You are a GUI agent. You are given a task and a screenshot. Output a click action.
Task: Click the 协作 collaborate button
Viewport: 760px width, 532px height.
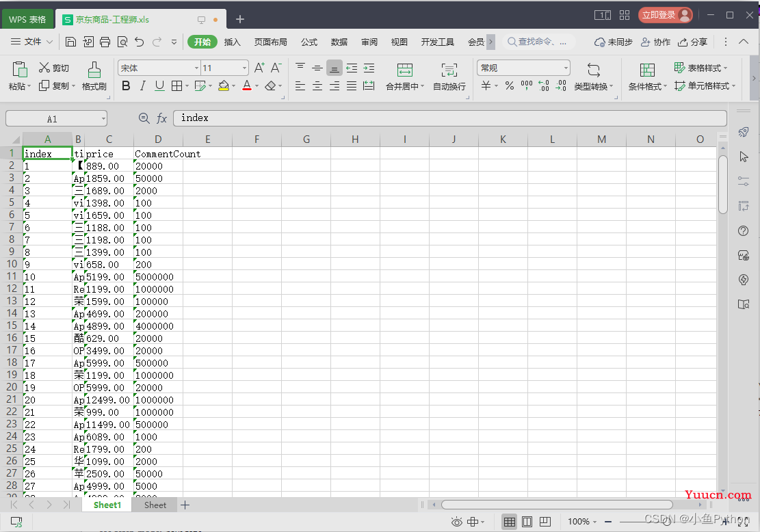pos(656,42)
